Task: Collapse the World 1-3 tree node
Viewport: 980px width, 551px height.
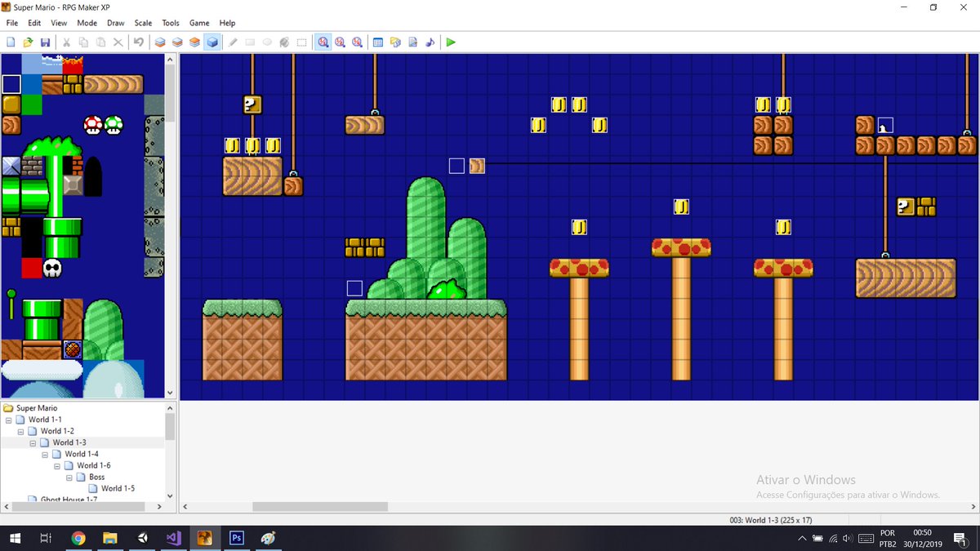Action: pyautogui.click(x=33, y=442)
